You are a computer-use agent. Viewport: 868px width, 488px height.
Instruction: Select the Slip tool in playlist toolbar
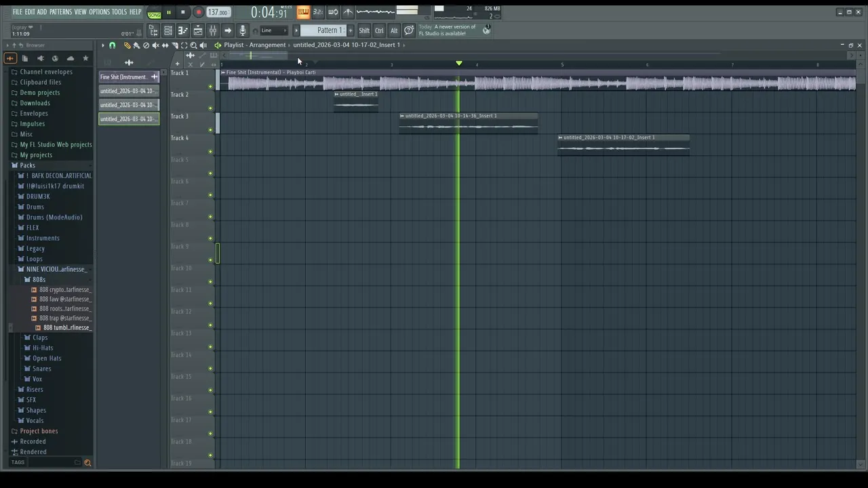[165, 45]
